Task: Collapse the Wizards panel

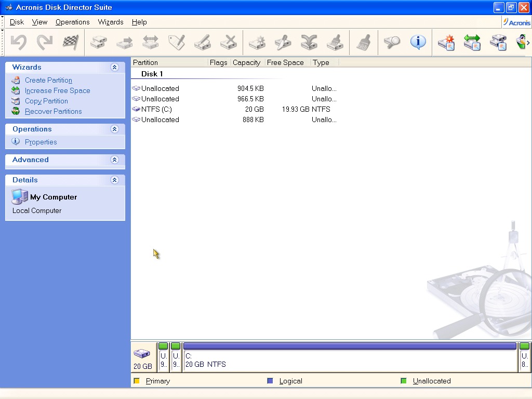Action: [115, 67]
